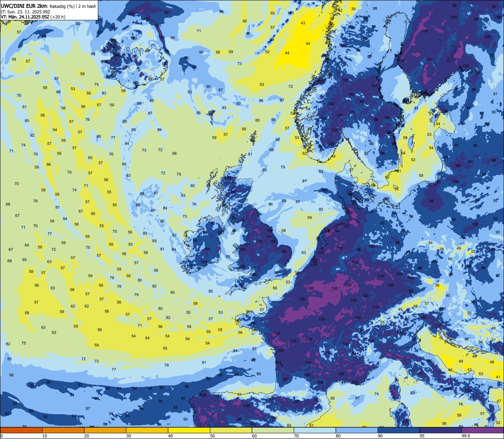Click the 30–40 legend color segment
Image resolution: width=504 pixels, height=439 pixels.
pyautogui.click(x=147, y=430)
